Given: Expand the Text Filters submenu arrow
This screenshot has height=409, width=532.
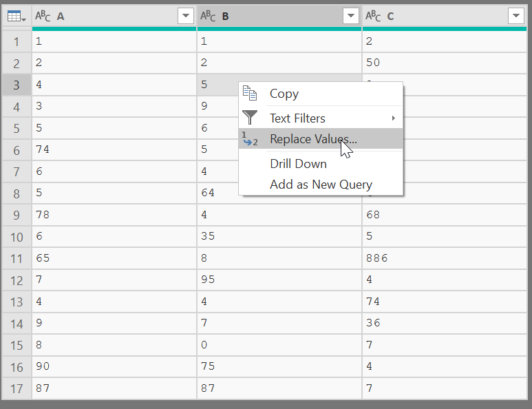Looking at the screenshot, I should click(393, 118).
